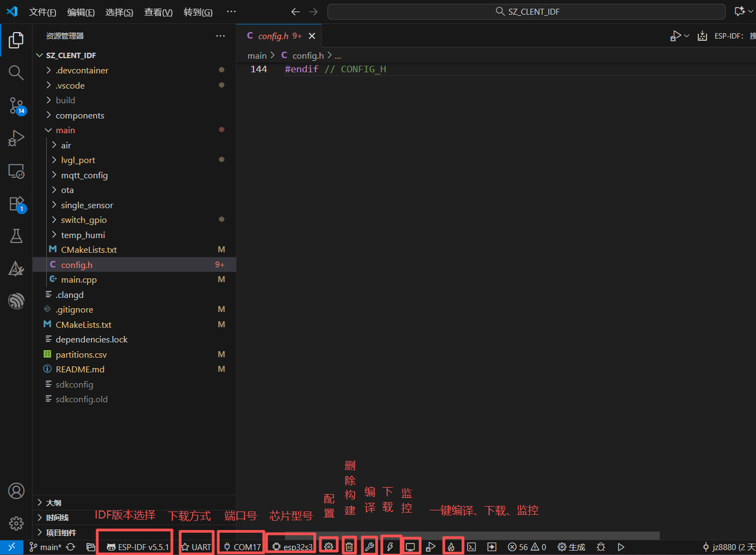Expand the lvgl_port folder
The width and height of the screenshot is (756, 555).
(x=77, y=160)
